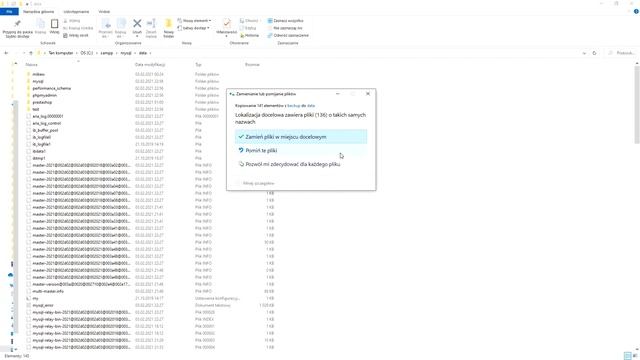Click Ten komputer in the breadcrumb

[x=61, y=53]
